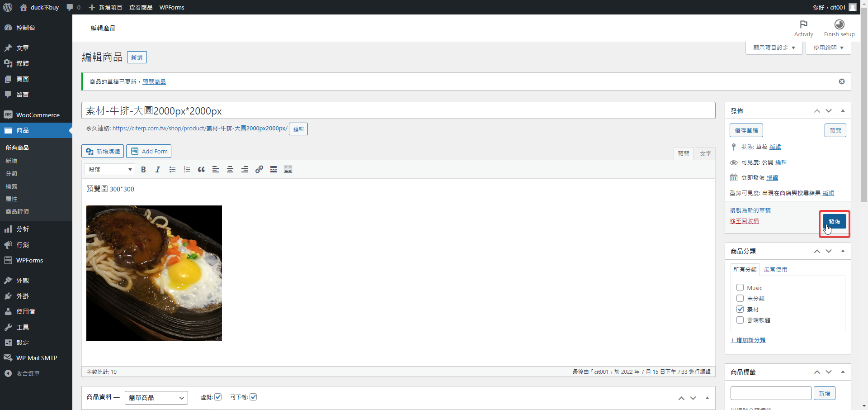Viewport: 868px width, 410px height.
Task: Check the Music category checkbox
Action: point(740,287)
